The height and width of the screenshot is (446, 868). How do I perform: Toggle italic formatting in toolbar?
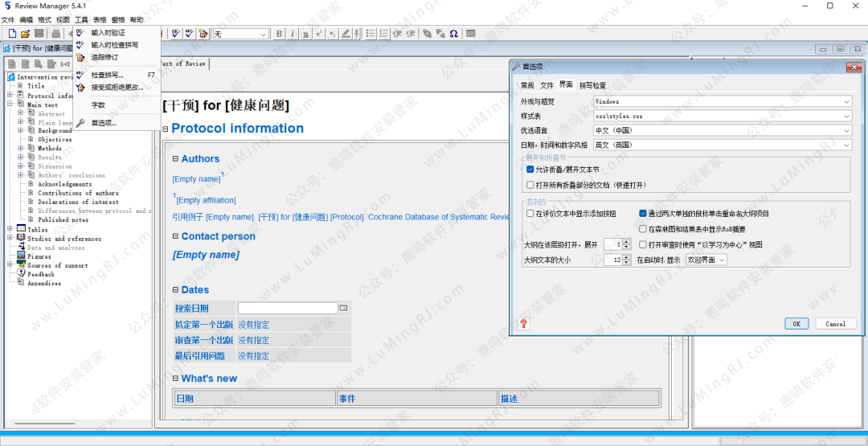(x=293, y=34)
